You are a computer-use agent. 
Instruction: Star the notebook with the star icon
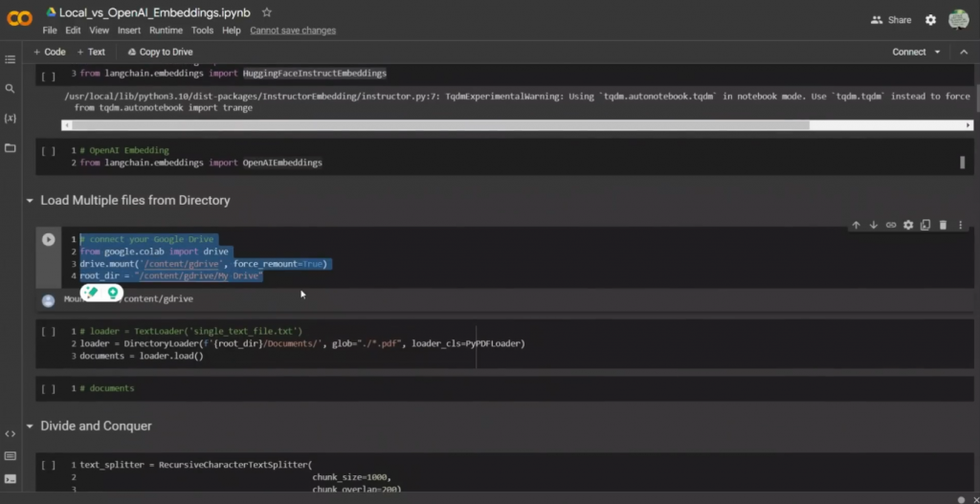pos(267,12)
